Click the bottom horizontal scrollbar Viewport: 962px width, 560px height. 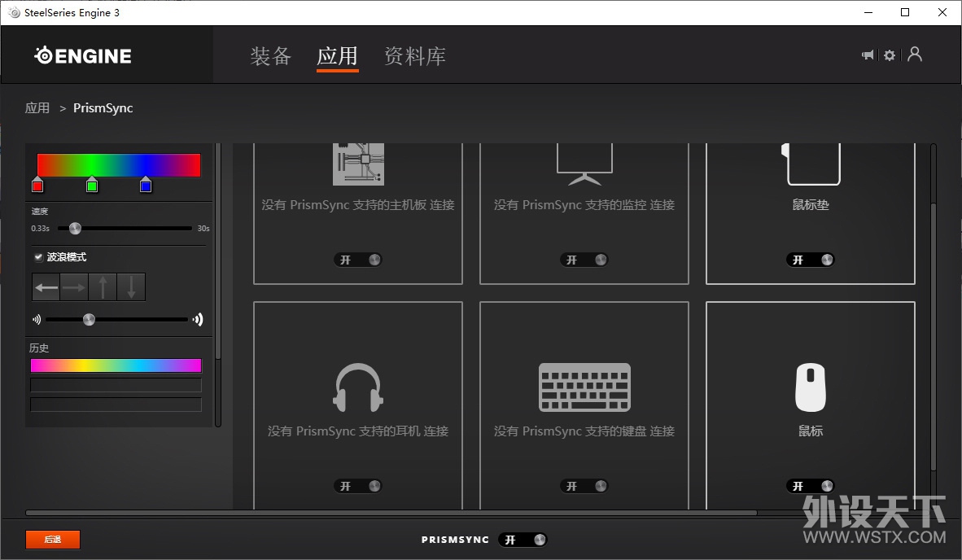(391, 513)
